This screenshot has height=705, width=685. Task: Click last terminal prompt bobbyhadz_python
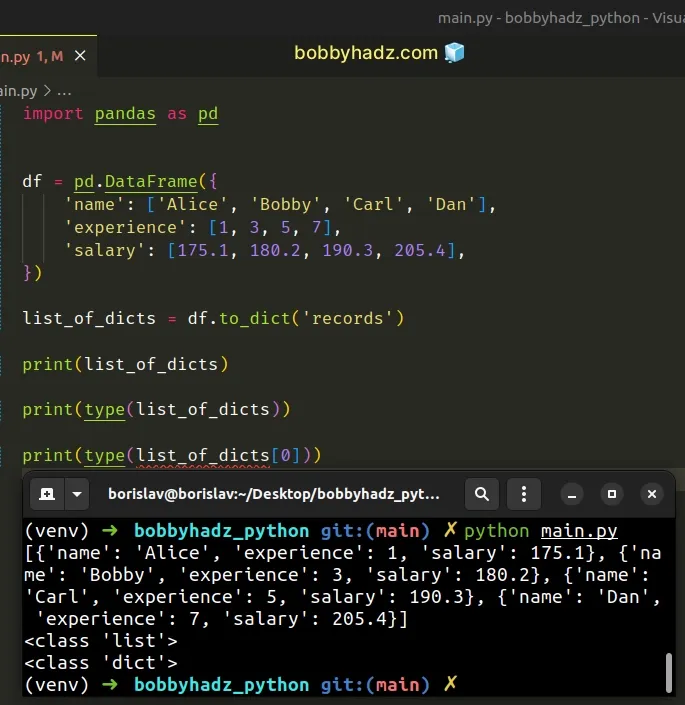pyautogui.click(x=222, y=685)
